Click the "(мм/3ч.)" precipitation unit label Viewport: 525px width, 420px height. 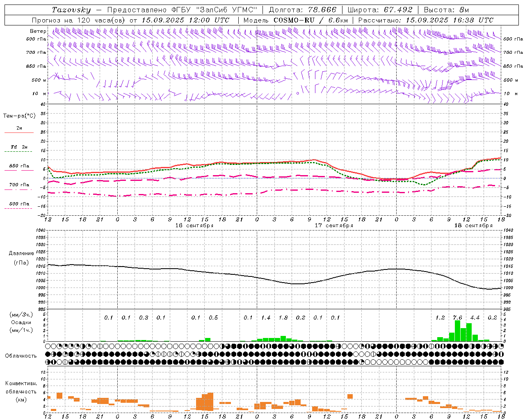(x=21, y=315)
